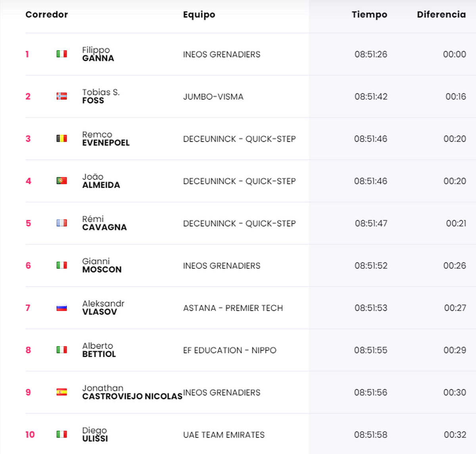Click the Tiempo column header
The height and width of the screenshot is (454, 476).
[369, 15]
